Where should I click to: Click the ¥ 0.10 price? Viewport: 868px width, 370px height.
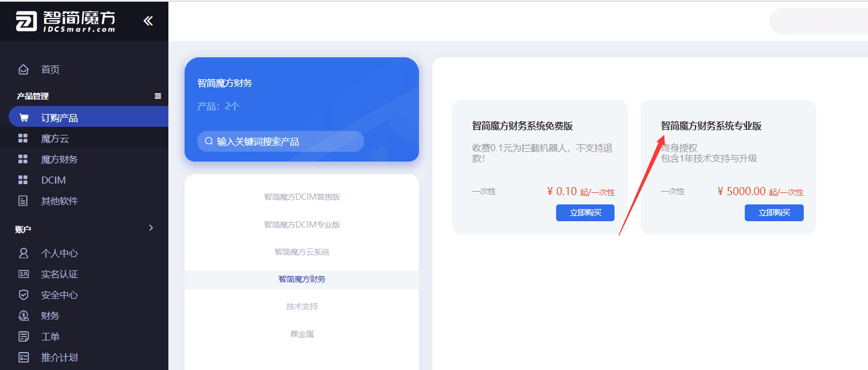(x=562, y=192)
